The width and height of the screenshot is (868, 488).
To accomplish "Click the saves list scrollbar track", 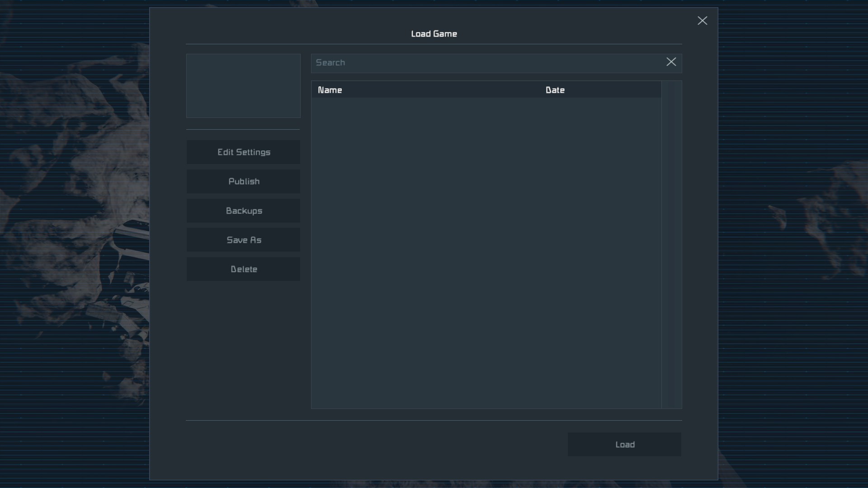I will [x=671, y=253].
